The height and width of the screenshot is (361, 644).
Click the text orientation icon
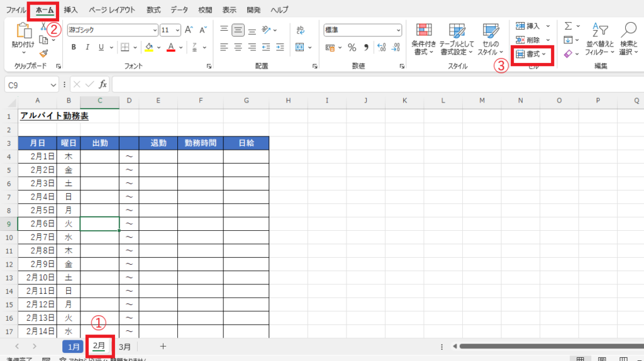pos(266,30)
